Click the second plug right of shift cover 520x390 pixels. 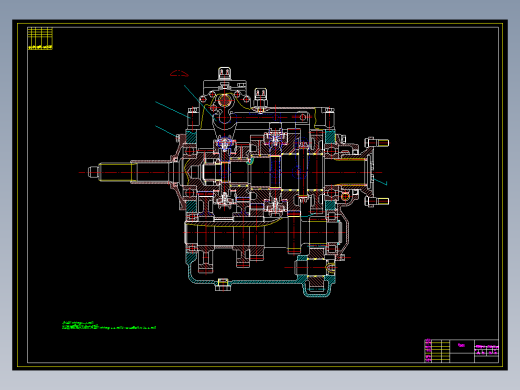(x=260, y=97)
